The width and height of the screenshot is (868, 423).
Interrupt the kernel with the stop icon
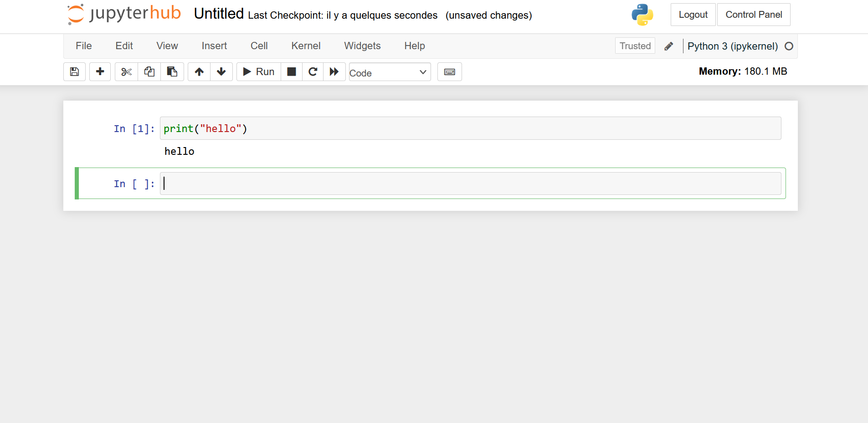(x=292, y=72)
